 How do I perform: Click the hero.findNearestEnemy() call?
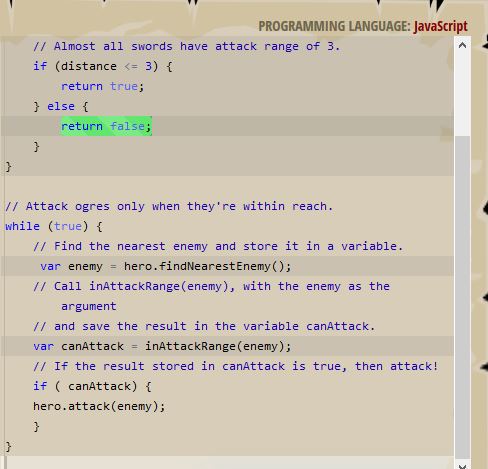click(207, 266)
